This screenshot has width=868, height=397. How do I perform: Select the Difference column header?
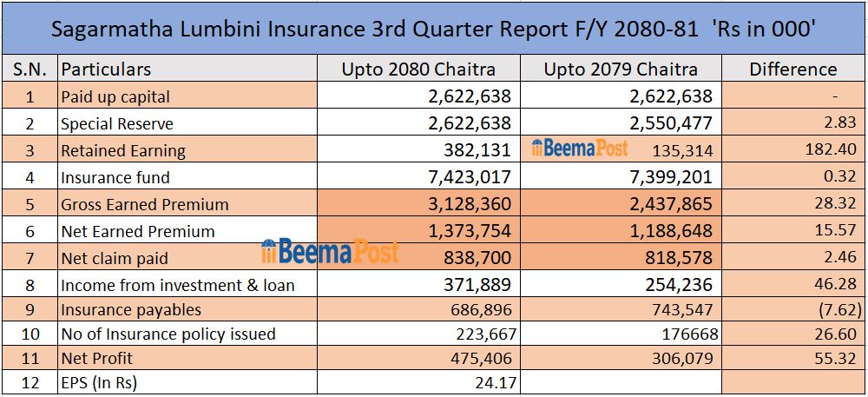[792, 69]
